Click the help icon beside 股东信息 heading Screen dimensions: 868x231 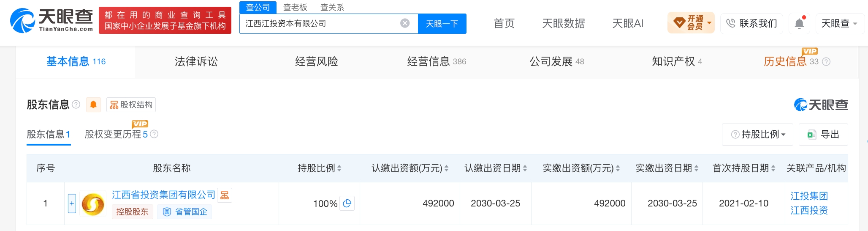click(76, 104)
